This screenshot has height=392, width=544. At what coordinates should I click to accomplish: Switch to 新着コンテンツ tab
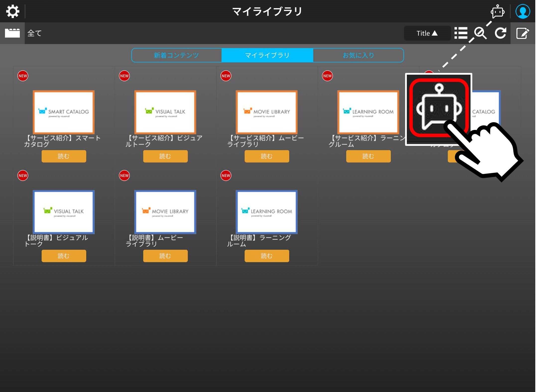tap(176, 55)
